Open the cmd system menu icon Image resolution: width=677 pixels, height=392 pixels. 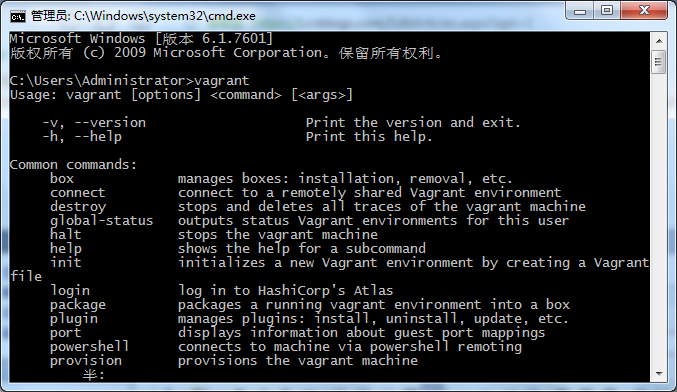(18, 16)
